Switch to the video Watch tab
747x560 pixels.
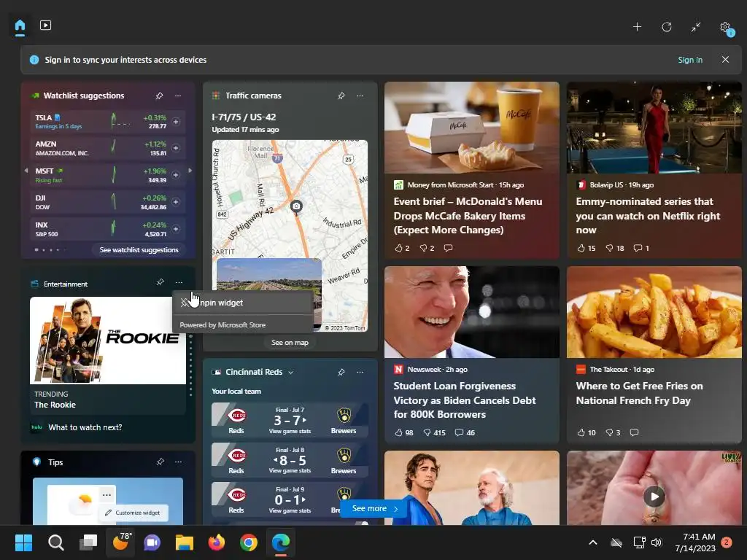tap(46, 26)
